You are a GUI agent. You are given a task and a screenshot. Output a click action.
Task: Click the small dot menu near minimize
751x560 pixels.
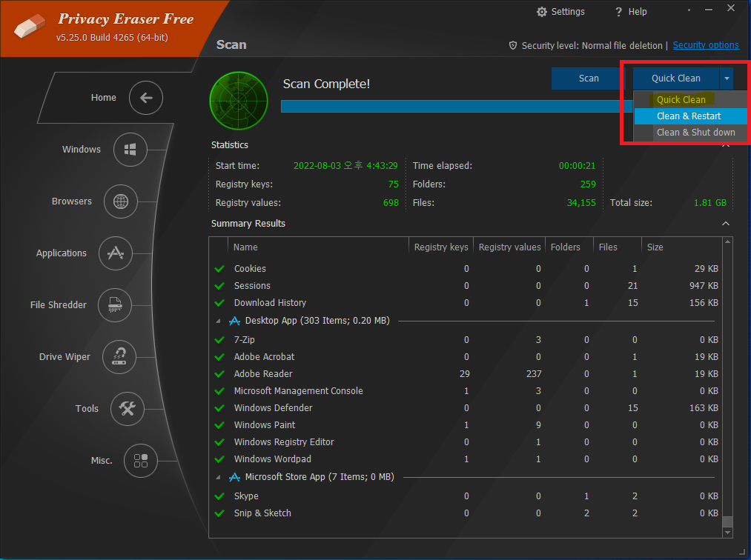tap(689, 10)
